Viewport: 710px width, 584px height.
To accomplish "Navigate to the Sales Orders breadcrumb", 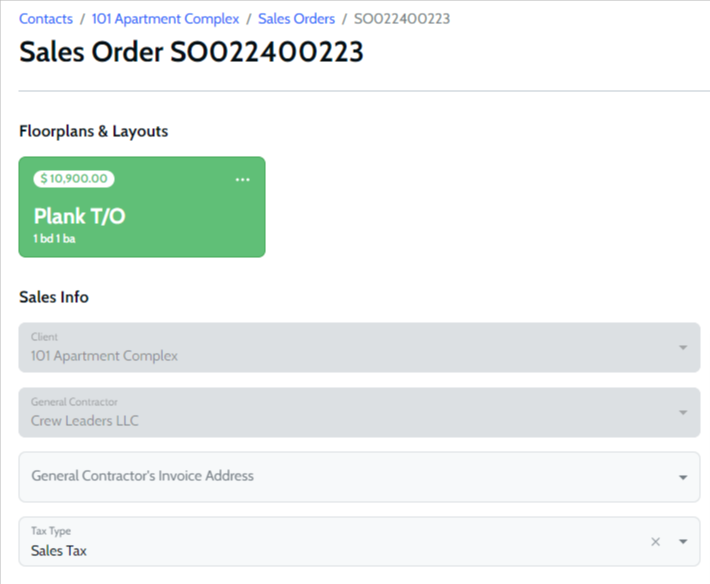I will (296, 19).
